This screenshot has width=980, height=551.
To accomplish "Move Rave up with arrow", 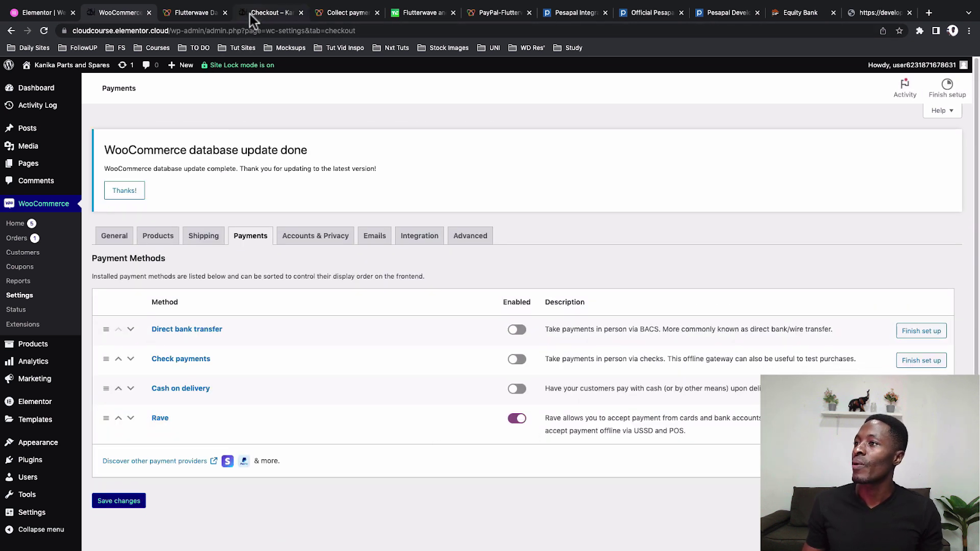I will tap(118, 418).
